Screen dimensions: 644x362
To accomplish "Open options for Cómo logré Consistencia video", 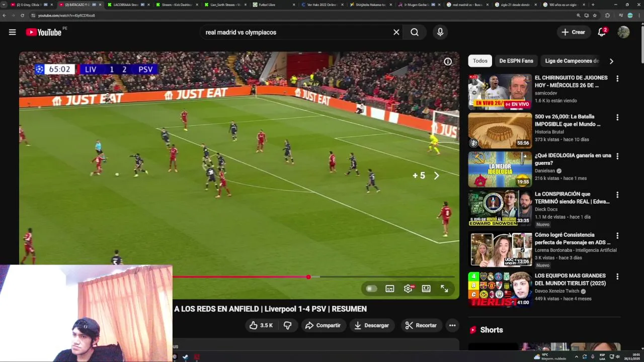I will point(617,236).
